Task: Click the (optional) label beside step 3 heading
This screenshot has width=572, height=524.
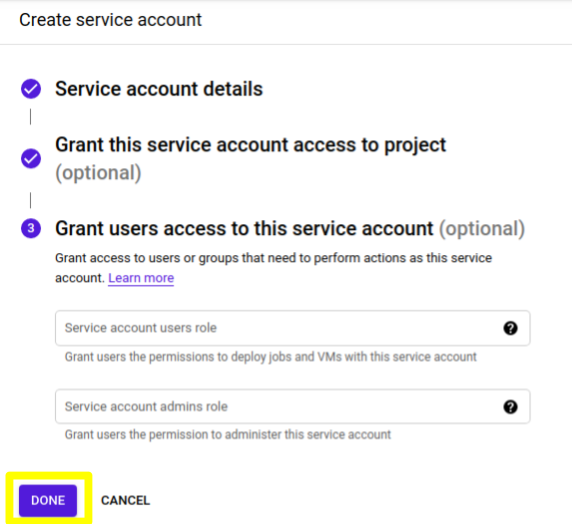Action: [x=482, y=229]
